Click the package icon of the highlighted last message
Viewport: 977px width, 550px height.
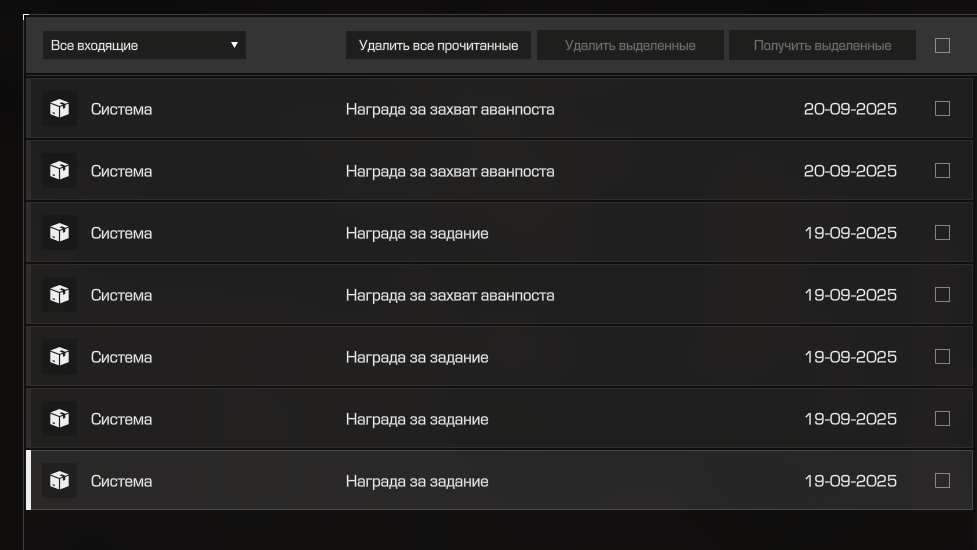59,481
